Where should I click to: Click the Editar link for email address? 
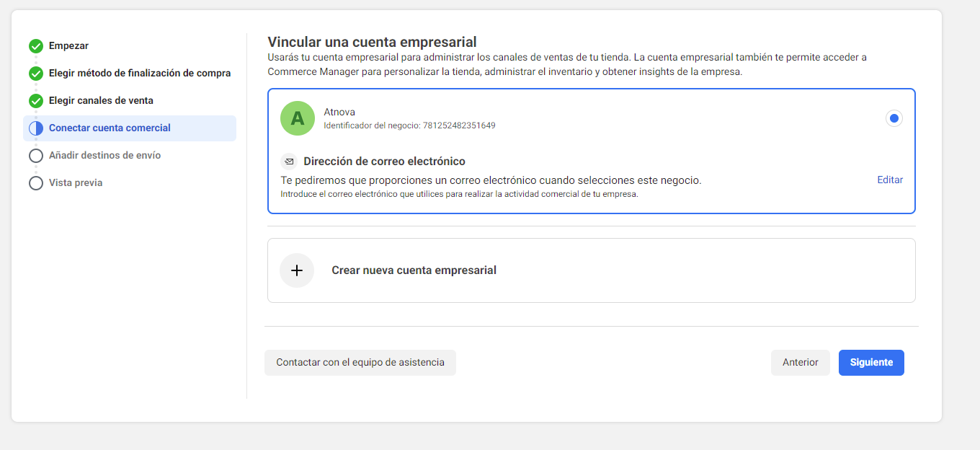tap(890, 180)
